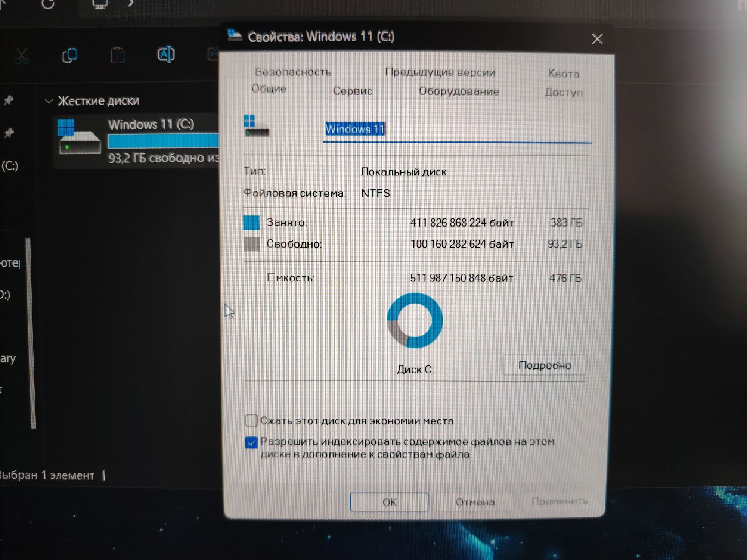Click the lower pin icon in Explorer sidebar
This screenshot has height=560, width=747.
coord(9,133)
